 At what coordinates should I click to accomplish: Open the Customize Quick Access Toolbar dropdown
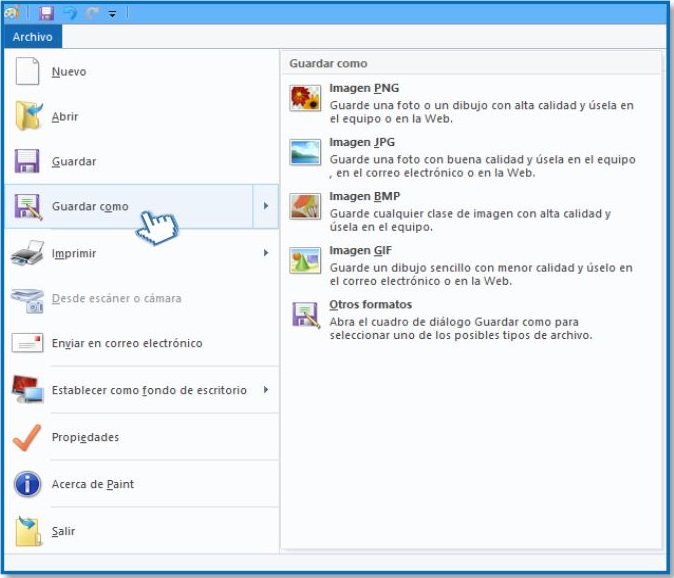click(x=112, y=14)
